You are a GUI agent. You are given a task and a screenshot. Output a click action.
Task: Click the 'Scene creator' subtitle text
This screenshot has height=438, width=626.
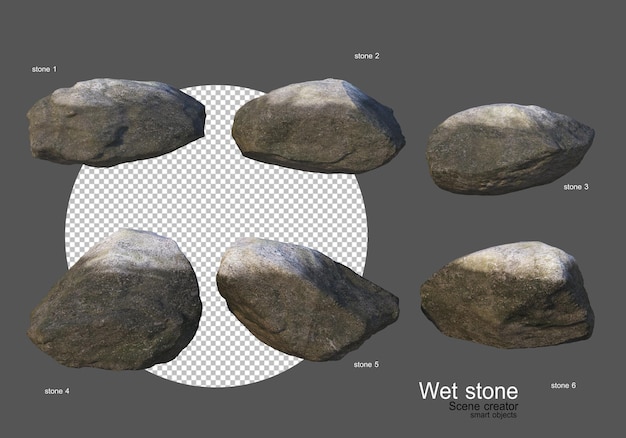pos(483,406)
